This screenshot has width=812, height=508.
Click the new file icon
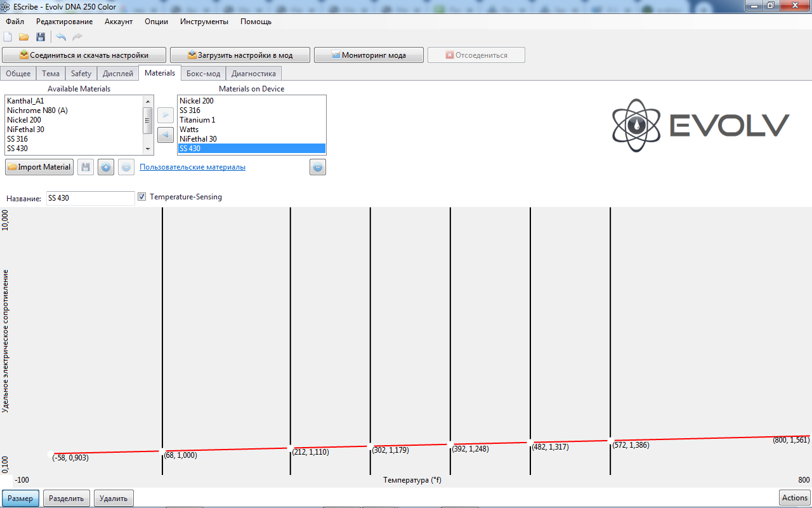[8, 37]
